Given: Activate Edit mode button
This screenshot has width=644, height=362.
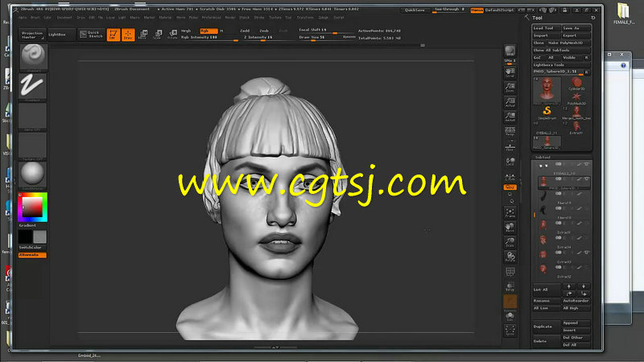Looking at the screenshot, I should (x=114, y=35).
